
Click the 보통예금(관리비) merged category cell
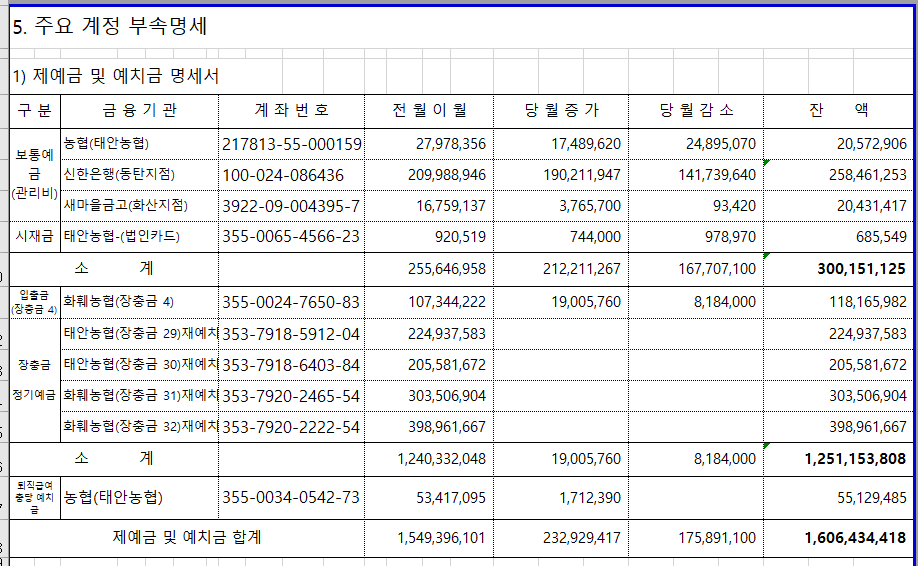click(x=35, y=174)
